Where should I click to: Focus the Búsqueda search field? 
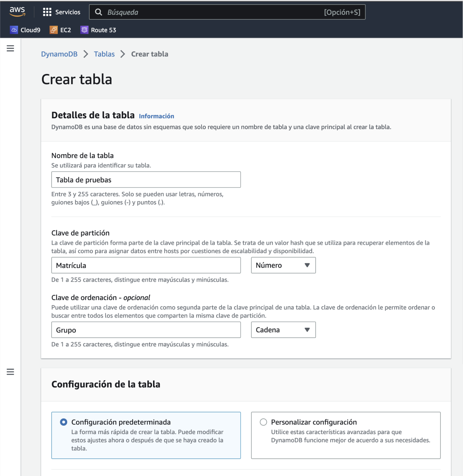227,12
